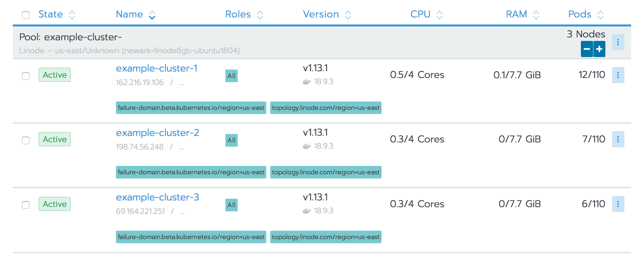Open the example-cluster-1 row actions menu
Screen dimensions: 644x260
[x=618, y=75]
